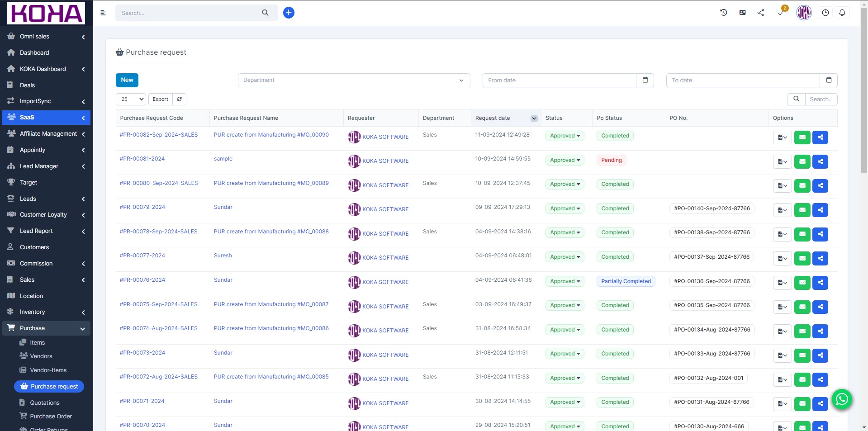This screenshot has width=868, height=431.
Task: Share the #PR-00079-2024 request
Action: tap(820, 210)
